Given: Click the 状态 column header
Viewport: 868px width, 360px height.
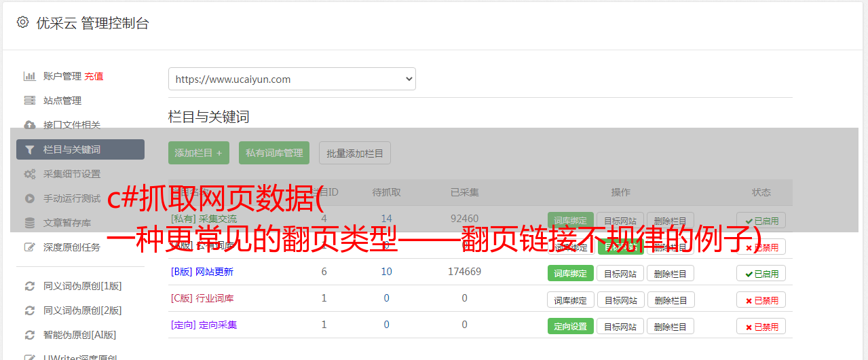Looking at the screenshot, I should pyautogui.click(x=761, y=192).
